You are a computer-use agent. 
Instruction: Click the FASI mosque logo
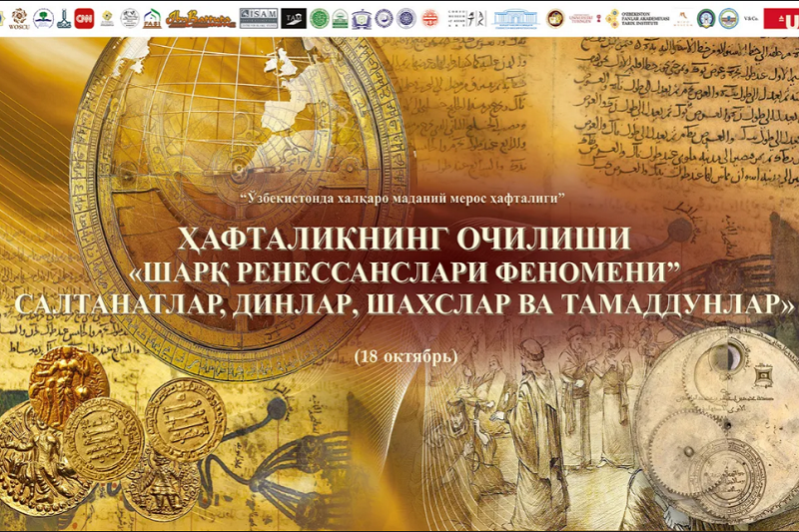click(152, 18)
